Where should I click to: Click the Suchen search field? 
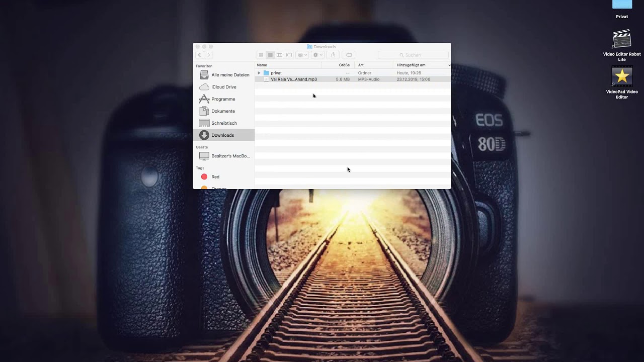click(x=413, y=55)
